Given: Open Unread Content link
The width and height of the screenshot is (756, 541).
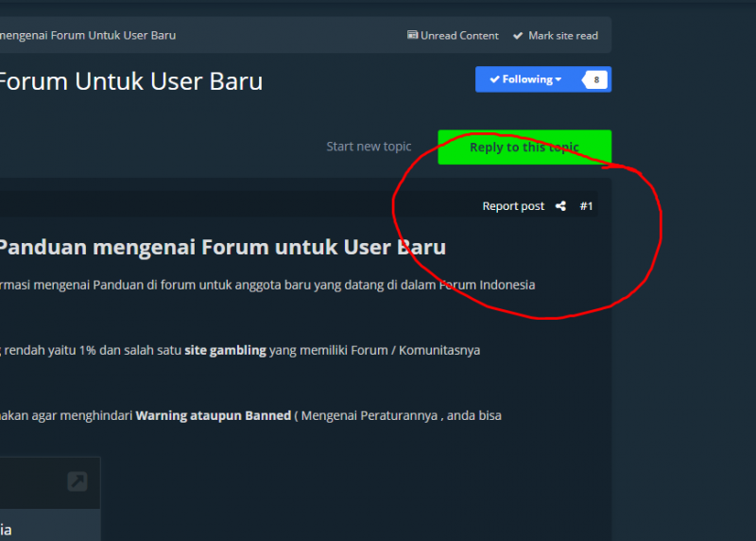Looking at the screenshot, I should 453,36.
